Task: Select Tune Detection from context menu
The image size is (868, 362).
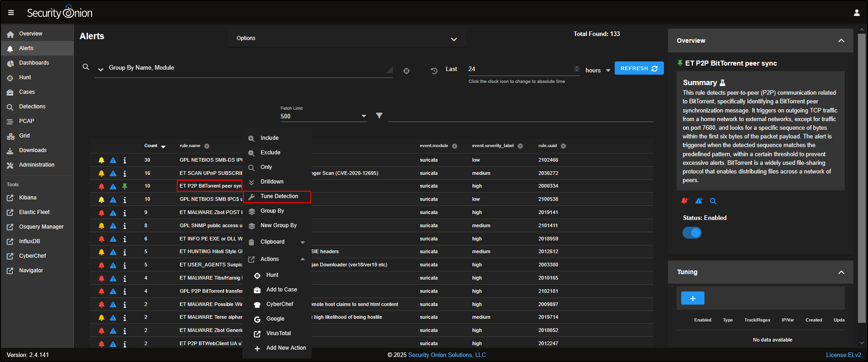Action: click(279, 196)
